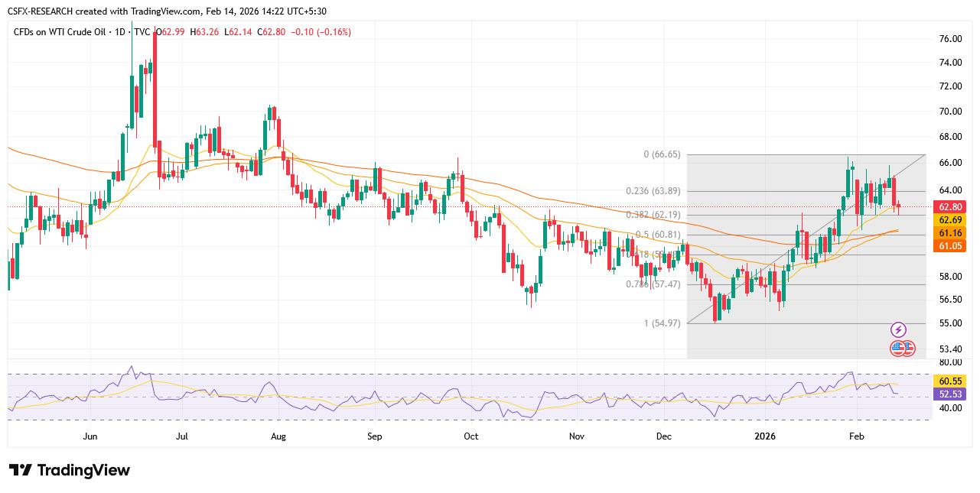
Task: Click the orange 61.16 price label
Action: click(x=949, y=232)
